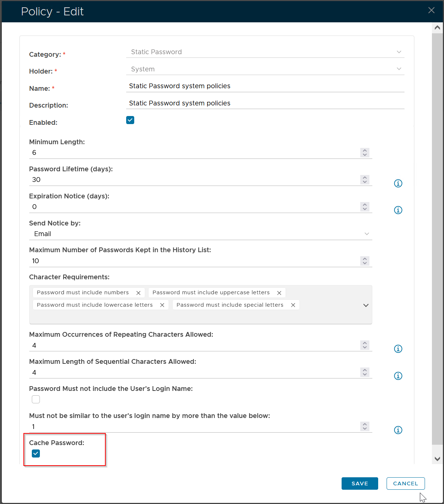Remove 'Password must include special letters' tag
The height and width of the screenshot is (504, 444).
coord(293,305)
